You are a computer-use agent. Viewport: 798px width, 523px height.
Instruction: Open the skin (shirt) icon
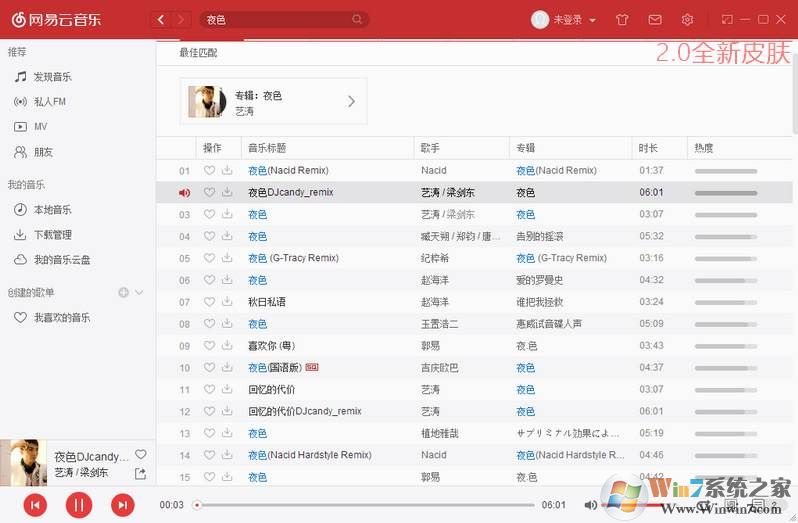[x=622, y=20]
